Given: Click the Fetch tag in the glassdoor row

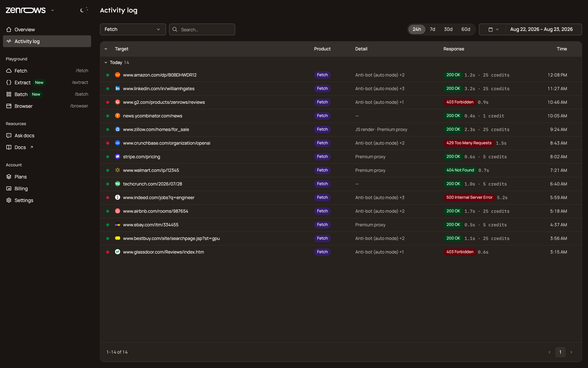Looking at the screenshot, I should (x=322, y=252).
